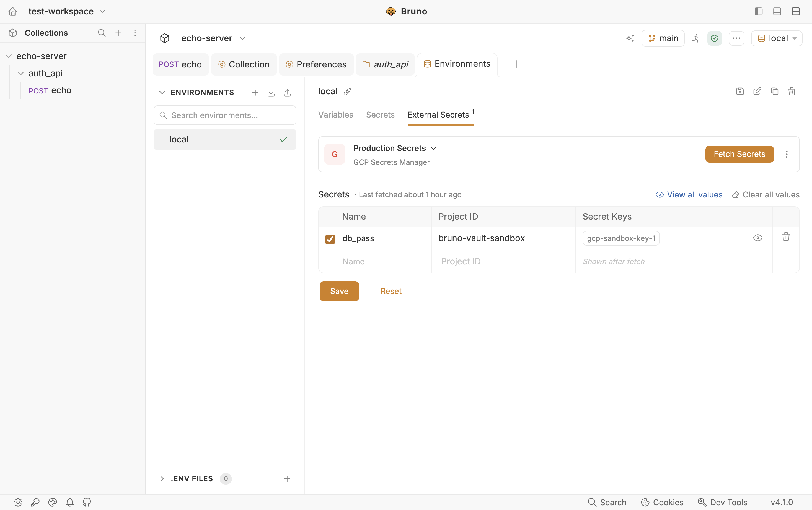This screenshot has height=510, width=812.
Task: Save the external secrets changes
Action: (x=339, y=291)
